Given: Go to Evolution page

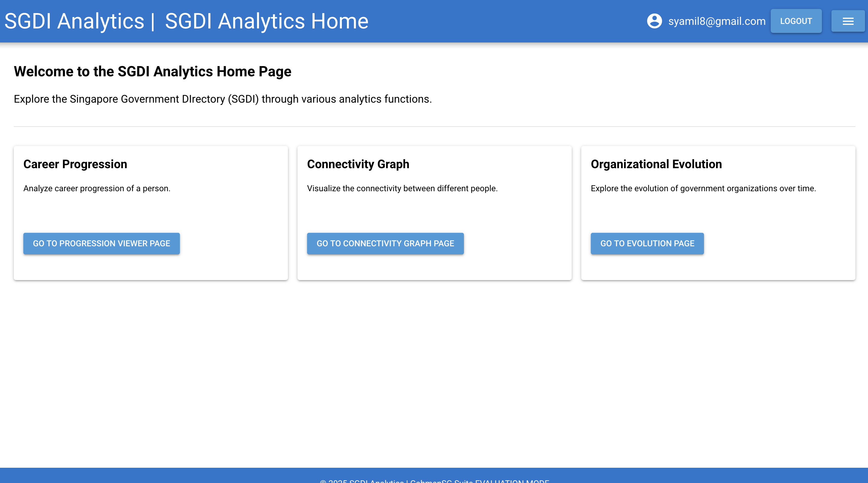Looking at the screenshot, I should pos(647,244).
